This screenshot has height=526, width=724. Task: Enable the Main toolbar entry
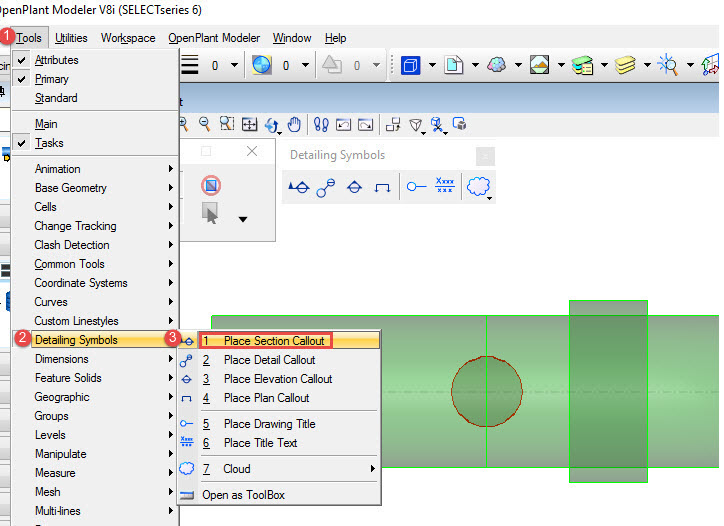(95, 124)
